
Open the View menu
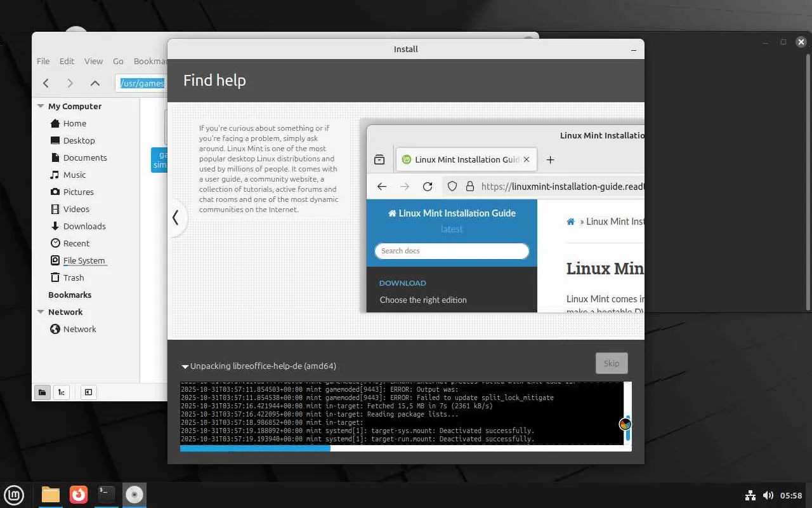point(93,61)
